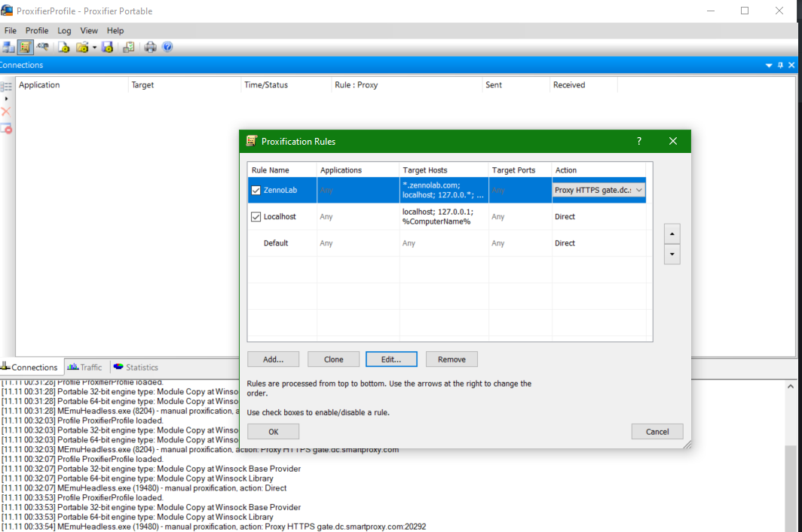Pin the Connections panel with pushpin icon
802x532 pixels.
tap(779, 66)
